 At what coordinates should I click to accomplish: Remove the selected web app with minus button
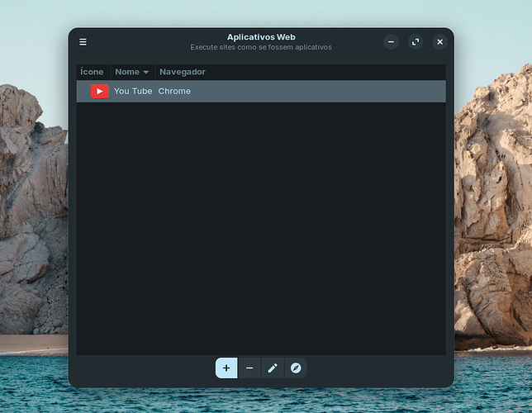point(249,368)
